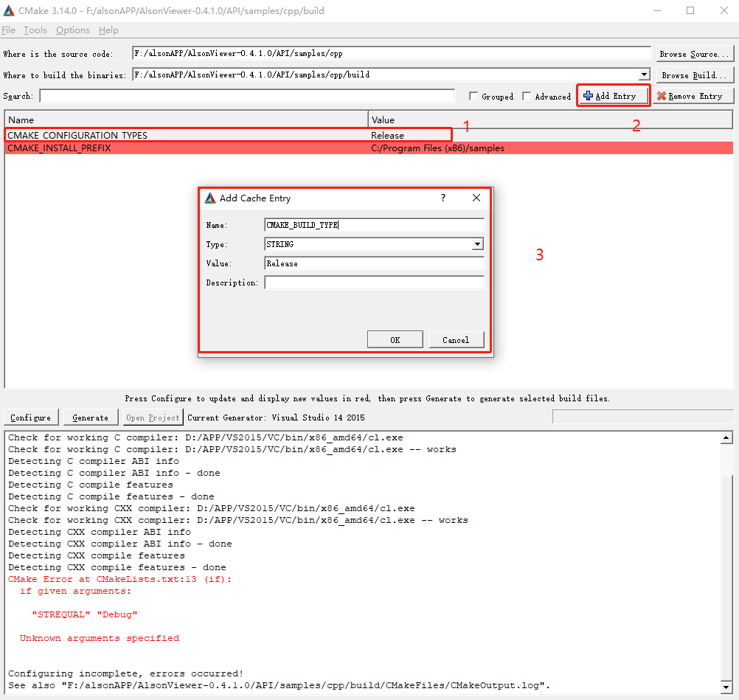Open the File menu
Viewport: 739px width, 700px height.
tap(8, 30)
